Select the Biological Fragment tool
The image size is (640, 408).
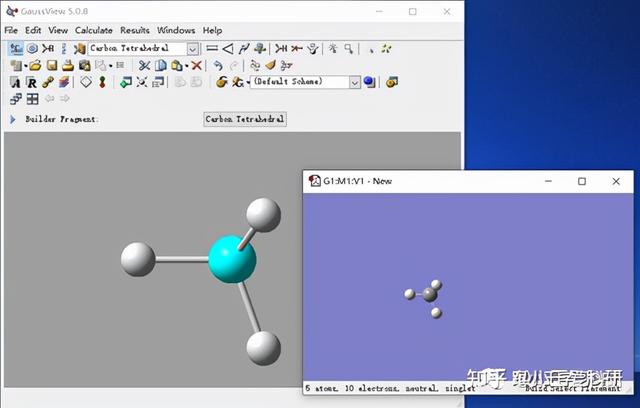click(x=64, y=49)
